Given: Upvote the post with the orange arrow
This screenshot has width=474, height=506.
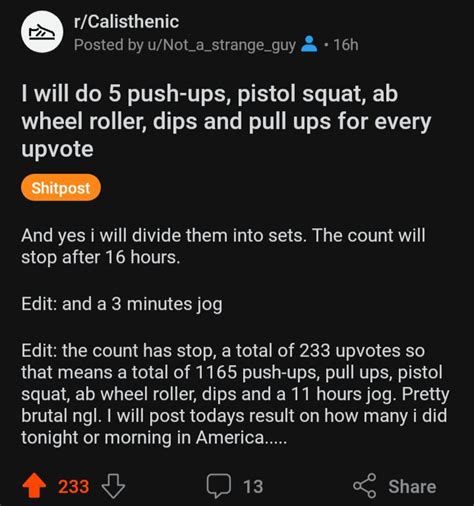Looking at the screenshot, I should tap(34, 486).
